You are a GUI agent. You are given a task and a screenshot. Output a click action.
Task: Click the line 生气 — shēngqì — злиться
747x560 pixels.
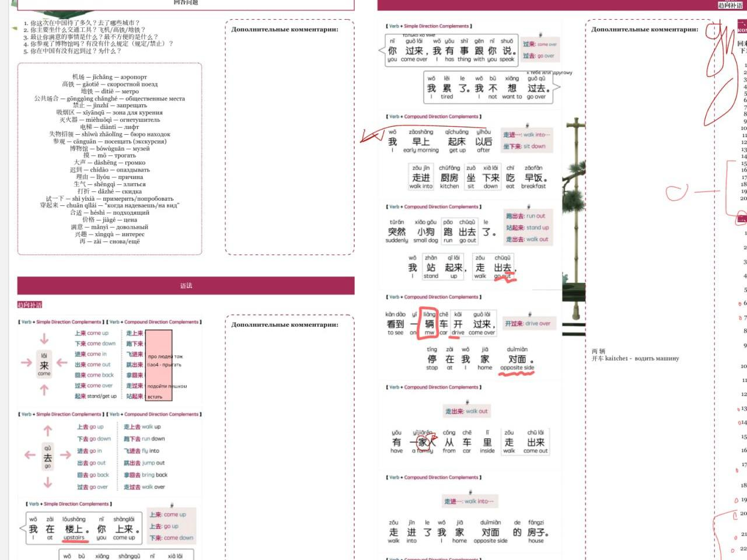coord(110,184)
